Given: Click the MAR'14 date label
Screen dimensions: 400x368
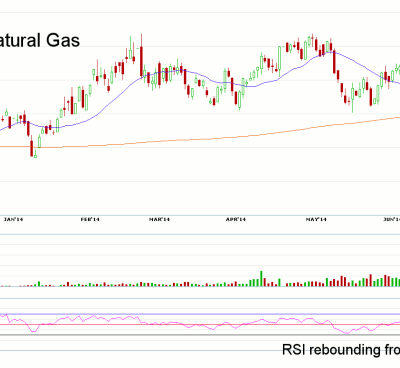Looking at the screenshot, I should 159,219.
